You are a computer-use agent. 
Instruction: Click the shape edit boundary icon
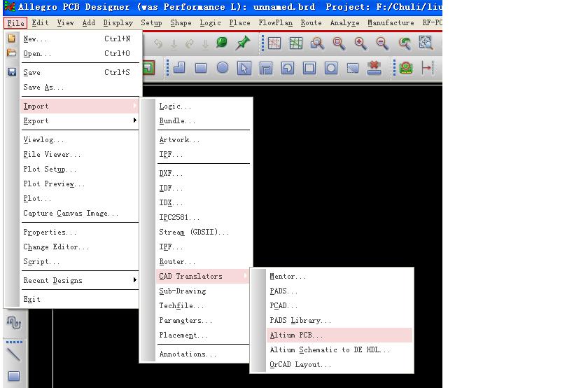353,68
